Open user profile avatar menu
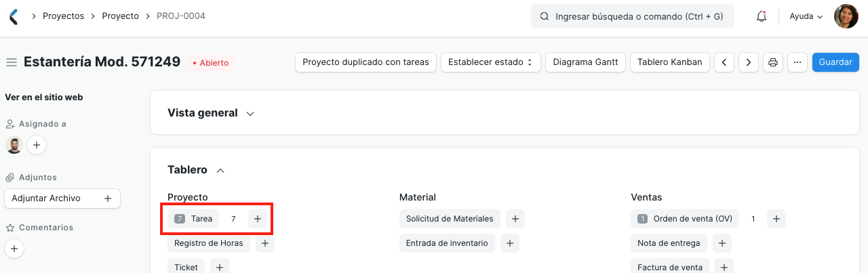Screen dimensions: 868x273 point(846,16)
